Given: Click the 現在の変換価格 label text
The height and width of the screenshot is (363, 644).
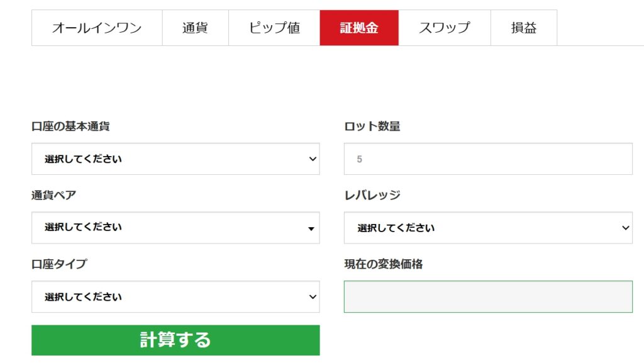Looking at the screenshot, I should [384, 264].
